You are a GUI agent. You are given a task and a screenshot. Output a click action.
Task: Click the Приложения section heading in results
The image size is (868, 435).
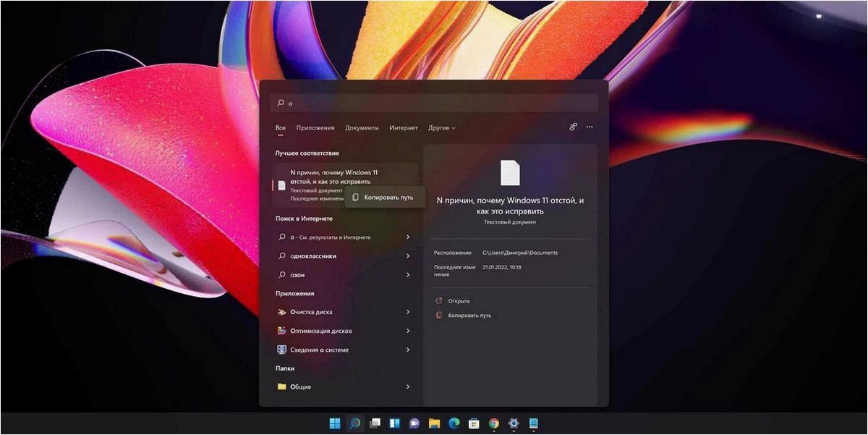[x=294, y=293]
